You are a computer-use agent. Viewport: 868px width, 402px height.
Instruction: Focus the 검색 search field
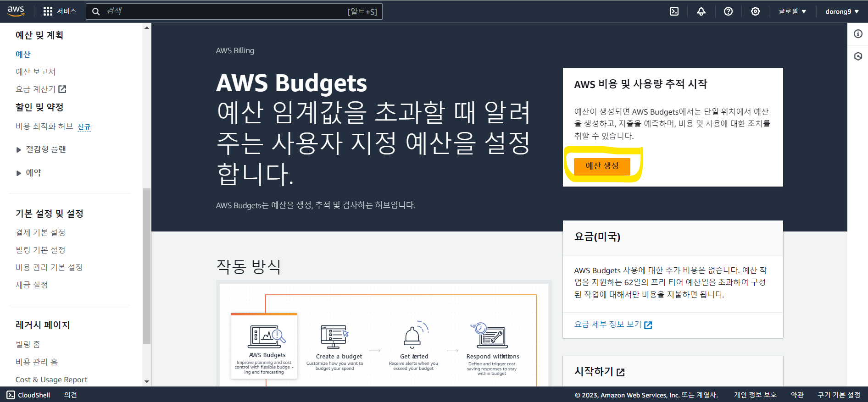tap(234, 11)
